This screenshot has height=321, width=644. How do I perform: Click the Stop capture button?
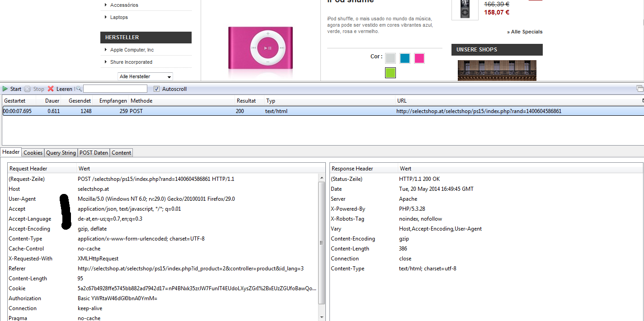pos(34,89)
